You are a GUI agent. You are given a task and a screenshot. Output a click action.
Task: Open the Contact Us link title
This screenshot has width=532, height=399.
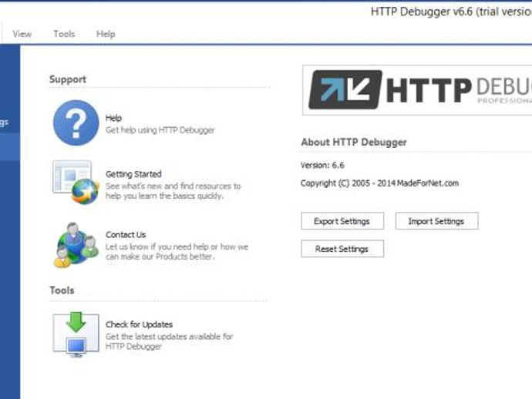(126, 235)
